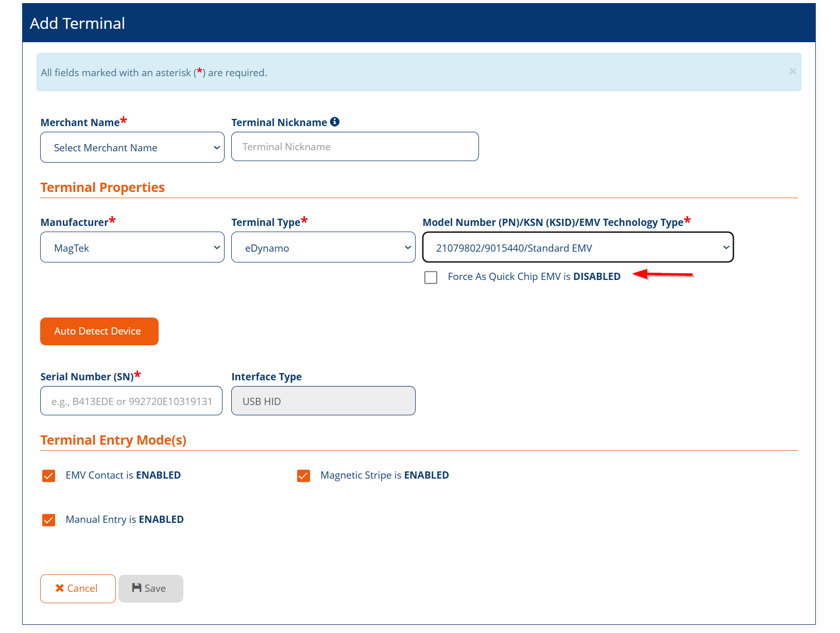Uncheck the EMV Contact checkbox

click(x=49, y=476)
